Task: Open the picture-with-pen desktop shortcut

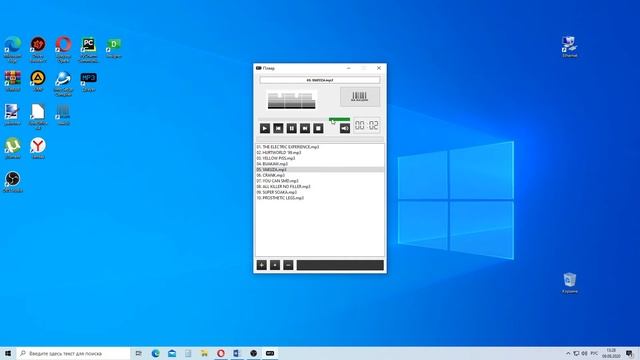Action: click(x=12, y=114)
